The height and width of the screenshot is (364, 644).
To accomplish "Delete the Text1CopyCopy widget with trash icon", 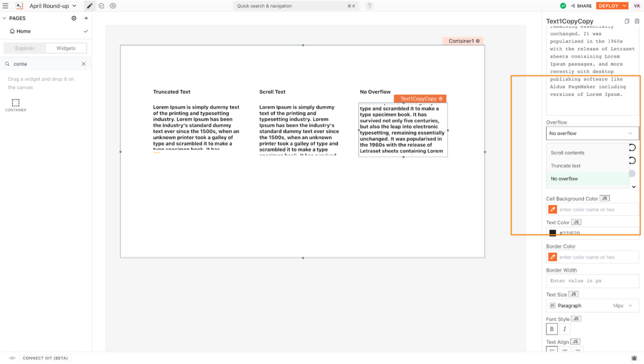I will [637, 21].
